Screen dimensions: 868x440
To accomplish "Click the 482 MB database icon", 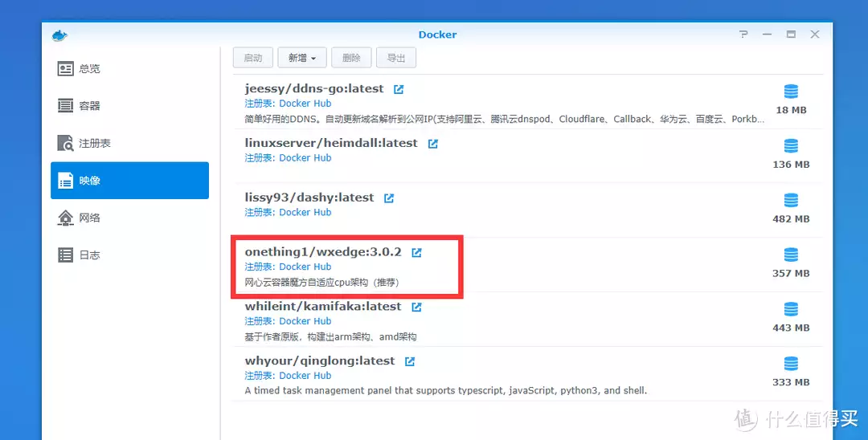I will point(791,201).
